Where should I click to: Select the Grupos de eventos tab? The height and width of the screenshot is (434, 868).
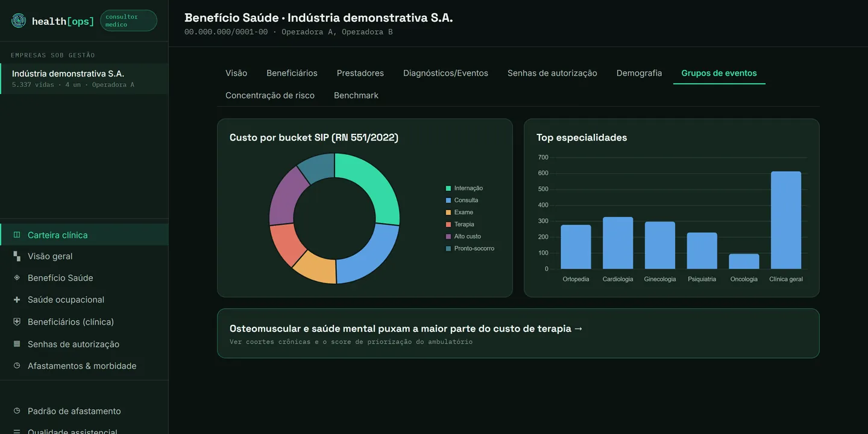click(x=719, y=73)
